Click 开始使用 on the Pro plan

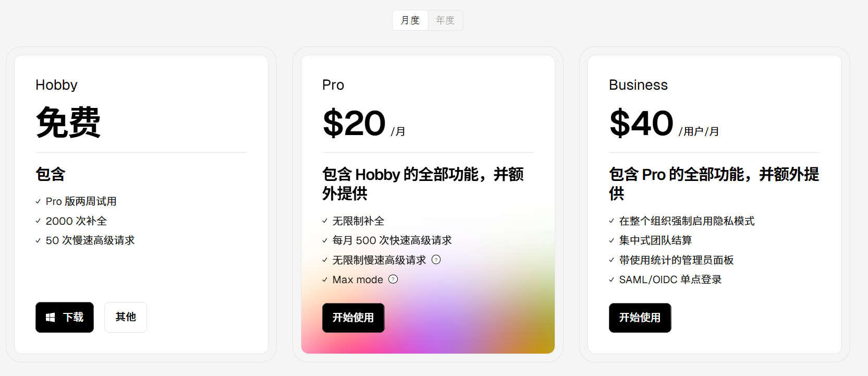click(x=353, y=318)
